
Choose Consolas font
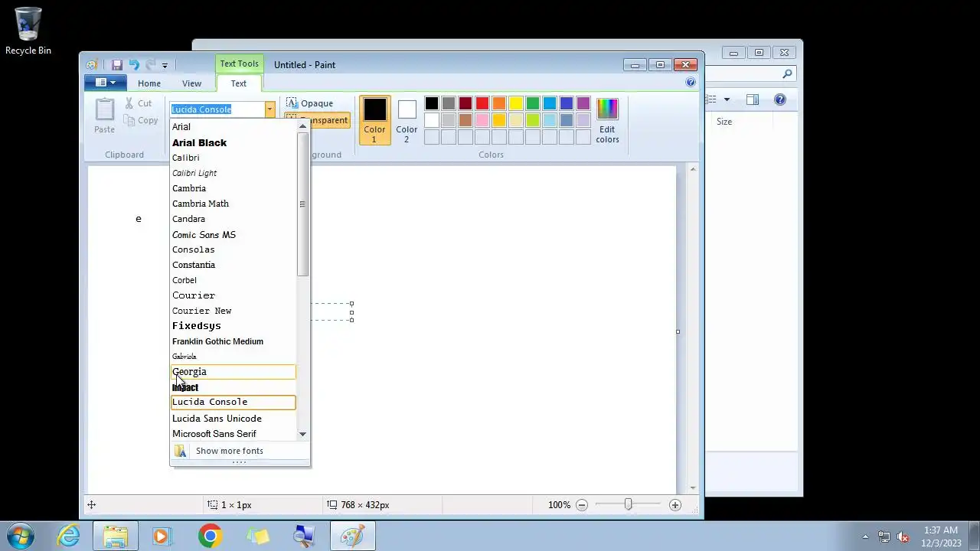tap(234, 249)
